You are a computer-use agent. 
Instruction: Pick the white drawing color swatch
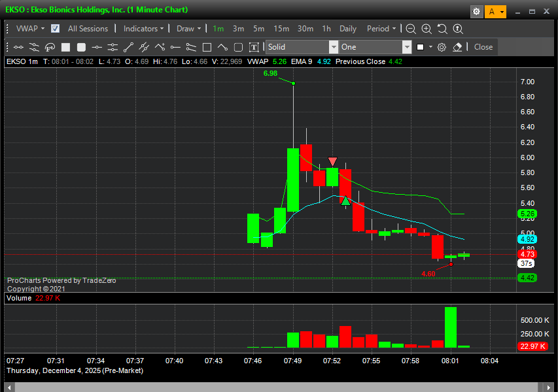point(420,47)
